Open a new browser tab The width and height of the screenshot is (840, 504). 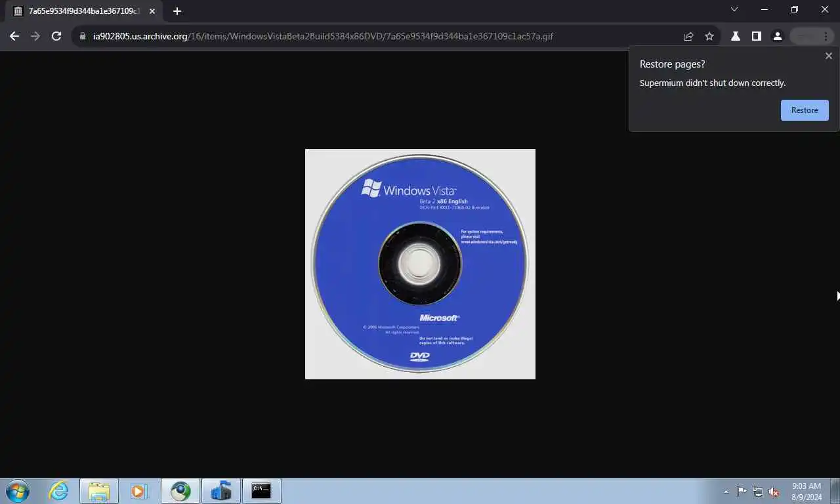[x=177, y=11]
